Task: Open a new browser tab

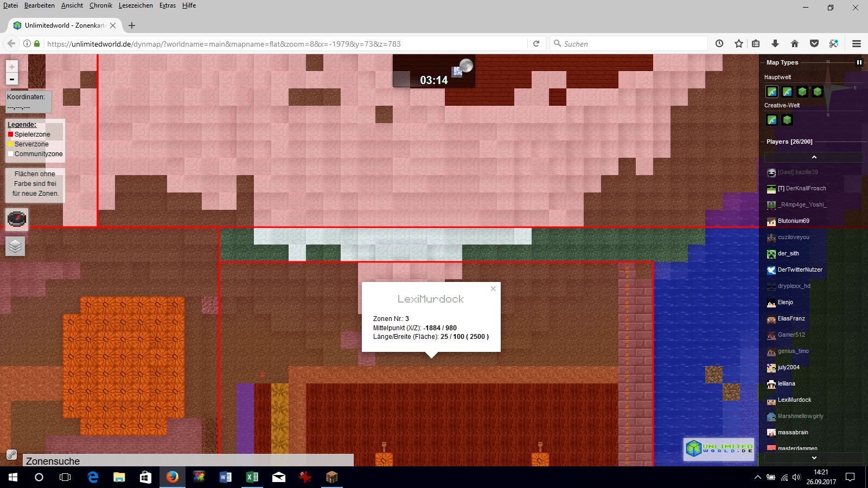Action: click(132, 25)
